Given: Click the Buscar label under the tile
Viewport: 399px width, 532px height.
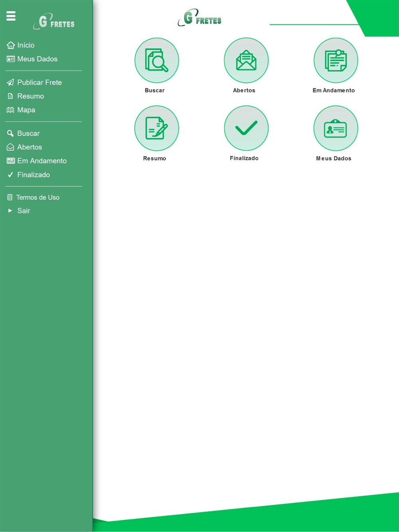Looking at the screenshot, I should [155, 91].
